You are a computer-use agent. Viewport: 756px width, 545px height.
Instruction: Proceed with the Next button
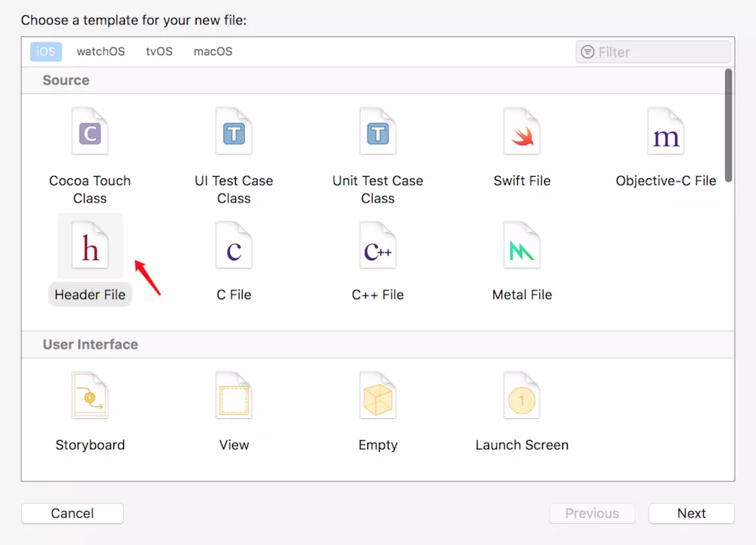692,513
